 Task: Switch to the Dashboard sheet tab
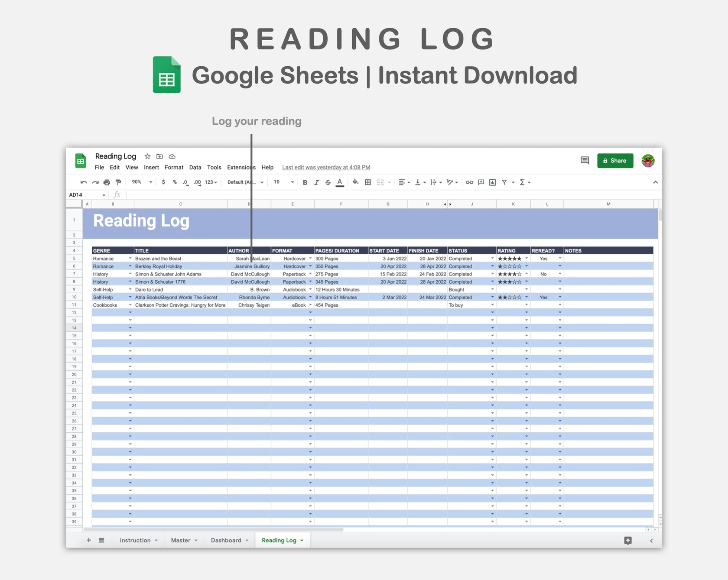226,540
